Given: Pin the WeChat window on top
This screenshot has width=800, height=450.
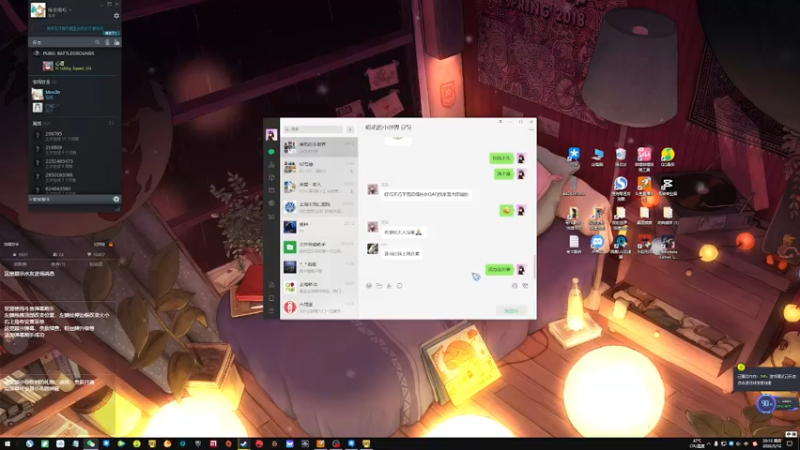Looking at the screenshot, I should [x=501, y=121].
